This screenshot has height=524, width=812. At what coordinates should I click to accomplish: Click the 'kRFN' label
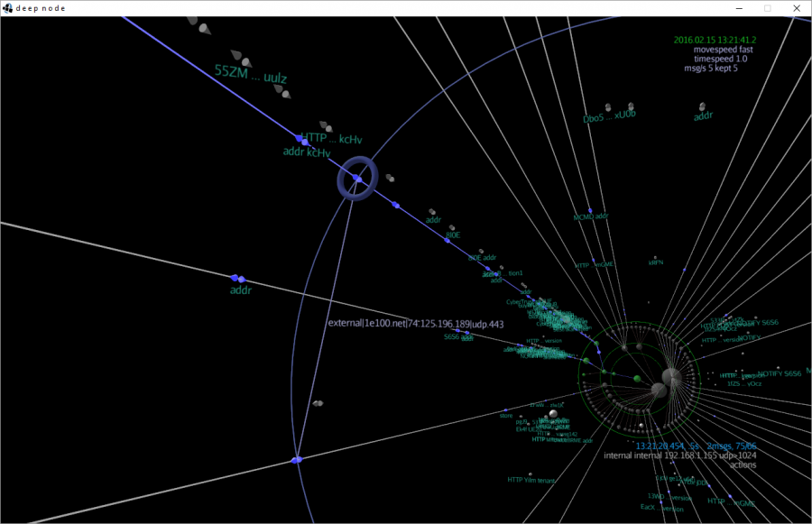(x=656, y=262)
